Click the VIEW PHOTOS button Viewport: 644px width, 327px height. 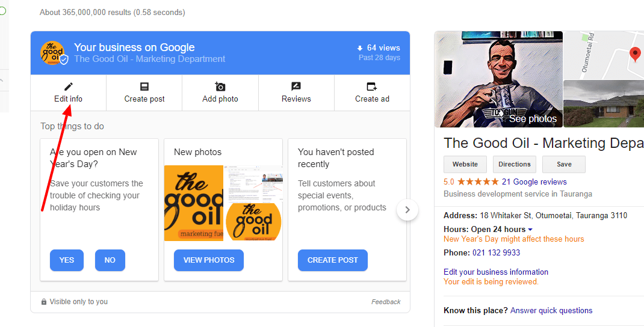pos(209,260)
